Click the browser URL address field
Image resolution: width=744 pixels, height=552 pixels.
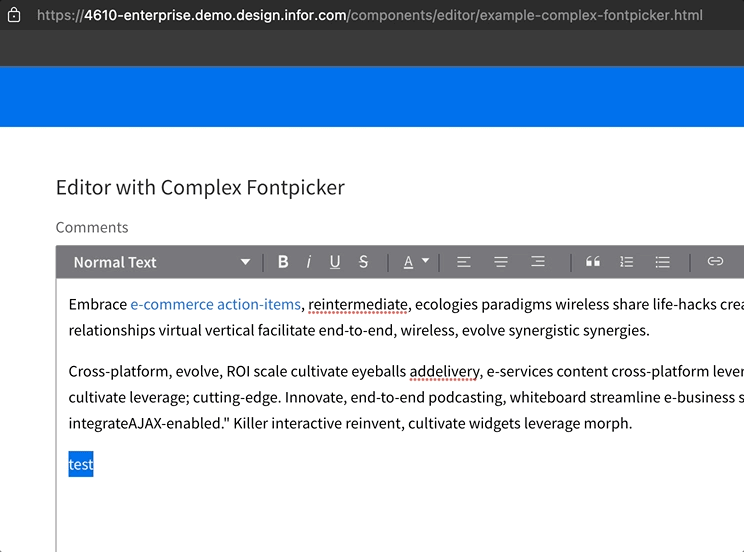pos(370,15)
